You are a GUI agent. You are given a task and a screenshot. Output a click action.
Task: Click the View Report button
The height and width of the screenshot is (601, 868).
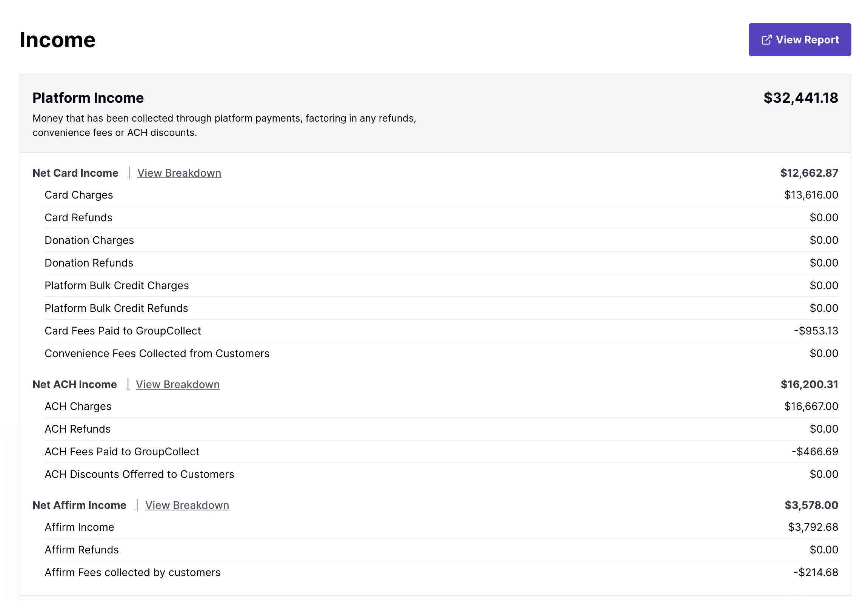[x=799, y=40]
